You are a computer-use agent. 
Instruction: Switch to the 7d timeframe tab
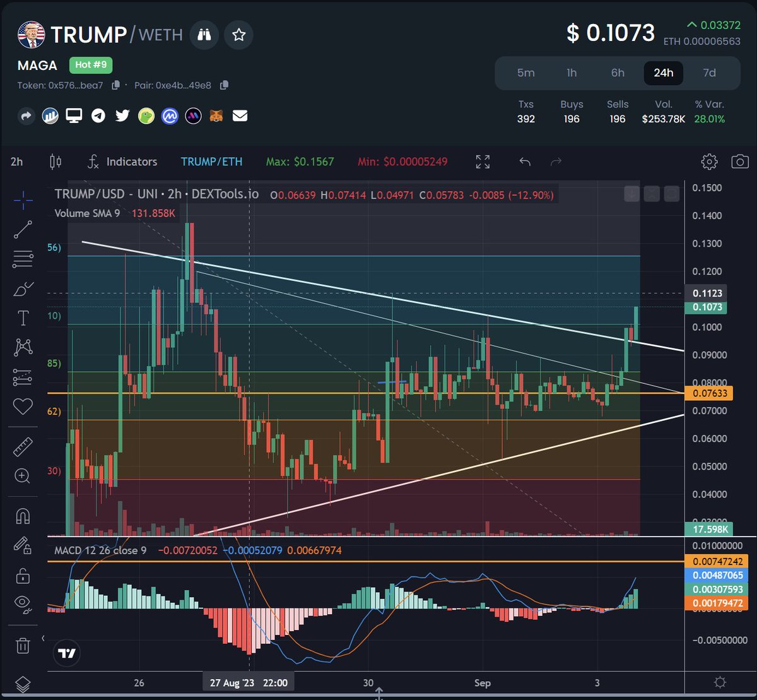click(x=709, y=73)
